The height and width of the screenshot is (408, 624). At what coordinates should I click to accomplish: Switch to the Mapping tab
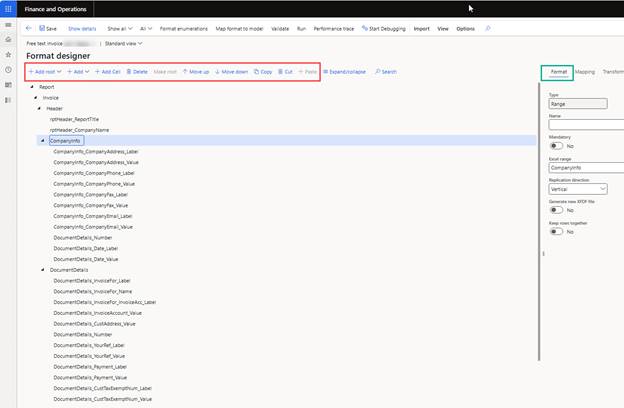pos(585,72)
